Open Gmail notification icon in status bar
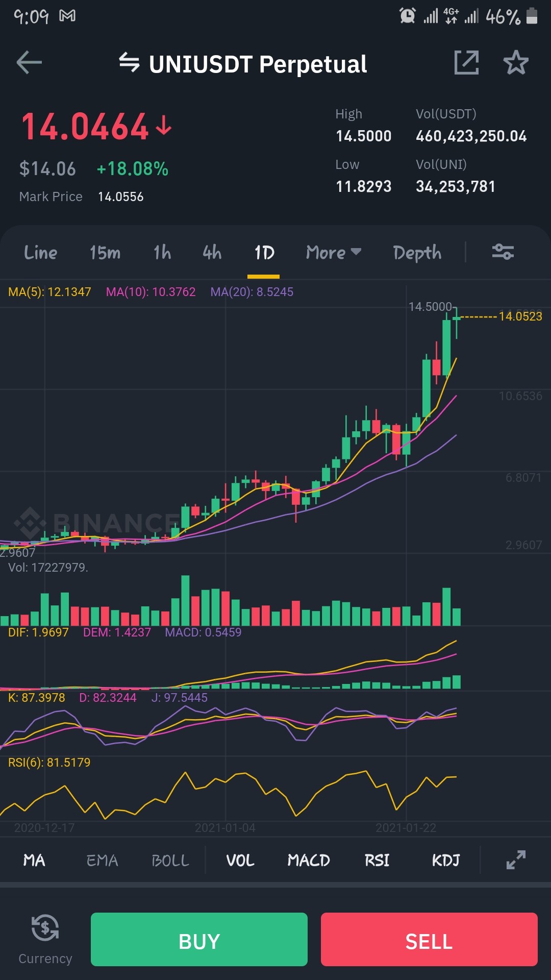Viewport: 551px width, 980px height. tap(67, 16)
